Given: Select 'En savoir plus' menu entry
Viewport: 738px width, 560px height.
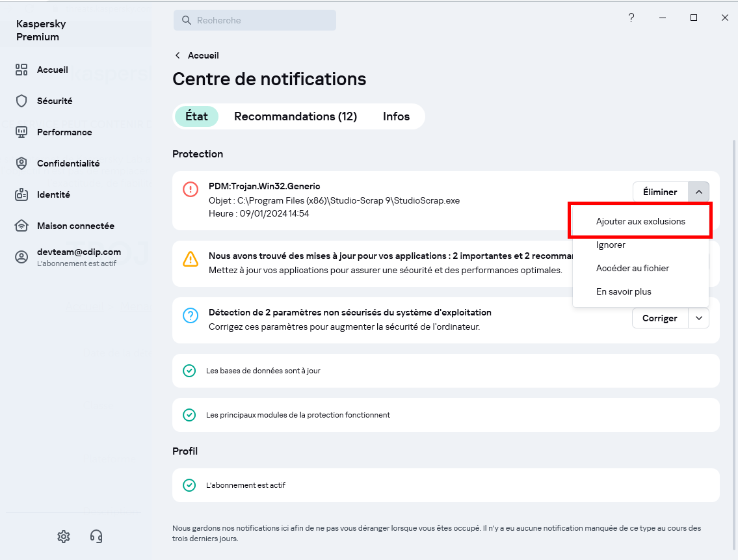Looking at the screenshot, I should pos(640,291).
